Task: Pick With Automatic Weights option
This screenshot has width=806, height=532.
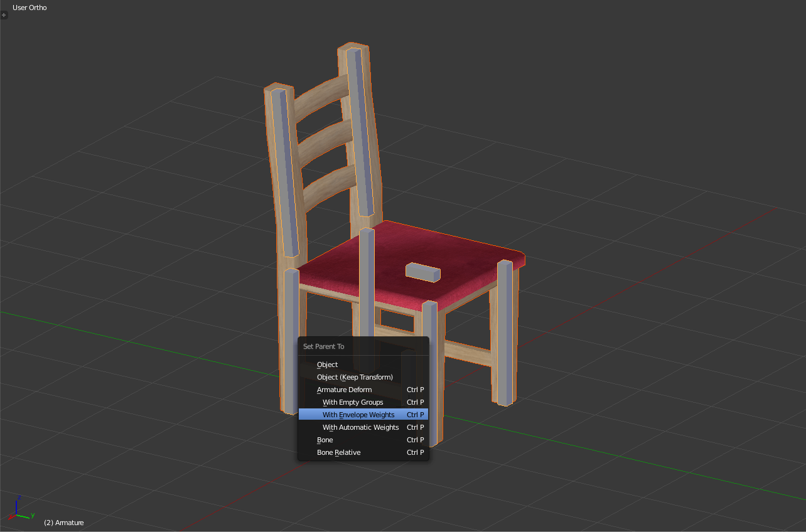Action: pos(360,427)
